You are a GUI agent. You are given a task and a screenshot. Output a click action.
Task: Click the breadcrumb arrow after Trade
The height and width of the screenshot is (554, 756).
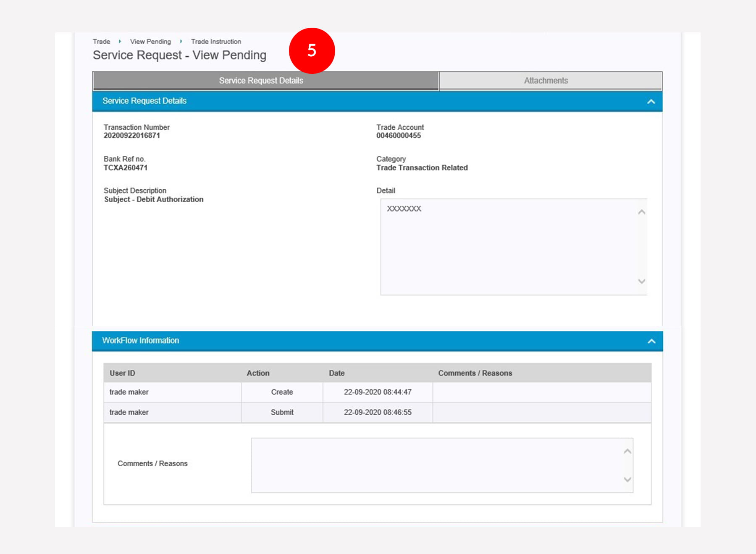point(120,42)
